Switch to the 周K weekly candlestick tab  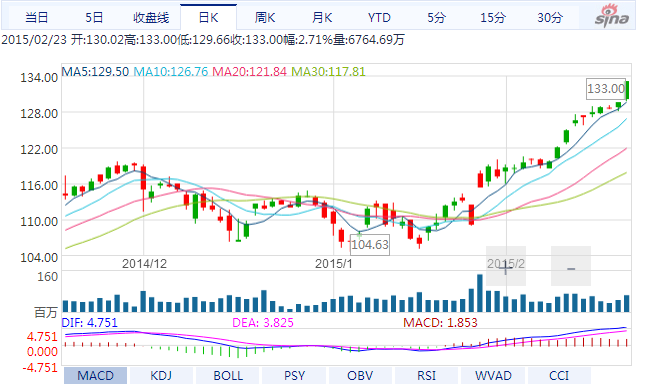coord(265,18)
